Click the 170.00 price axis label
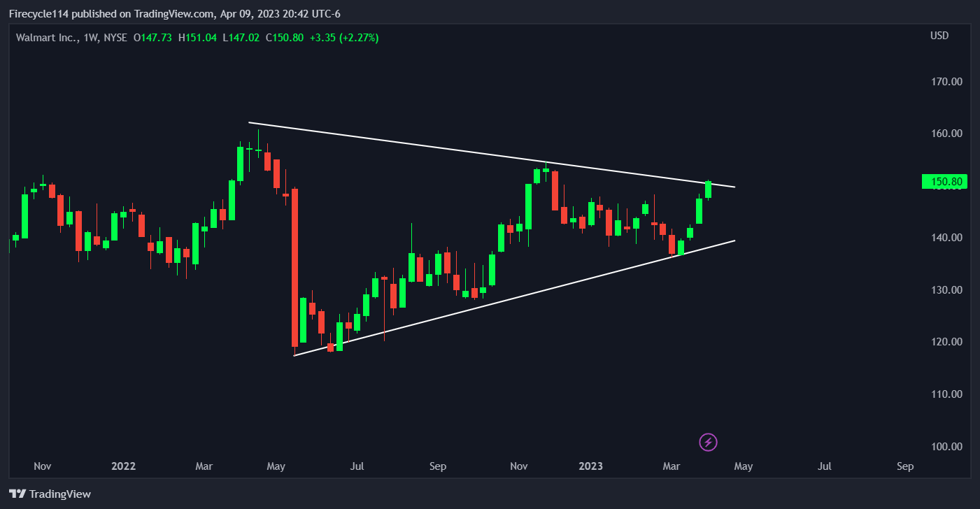The width and height of the screenshot is (980, 509). coord(947,81)
